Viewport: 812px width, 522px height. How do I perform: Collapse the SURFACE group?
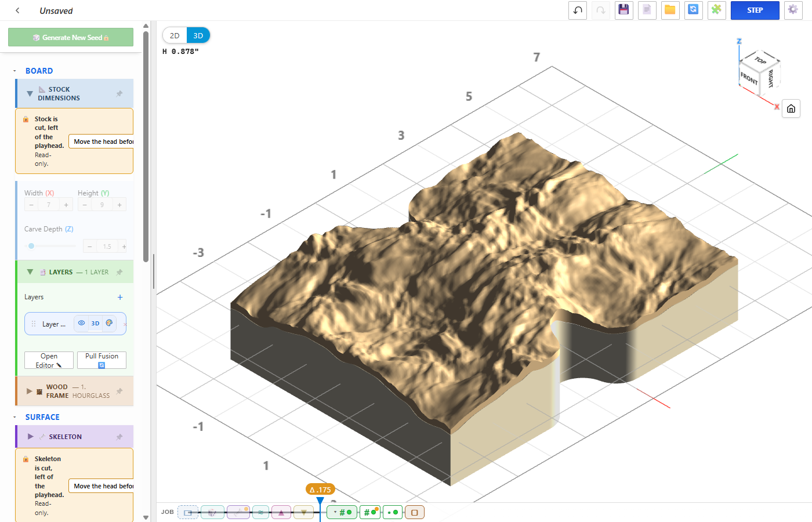coord(14,417)
